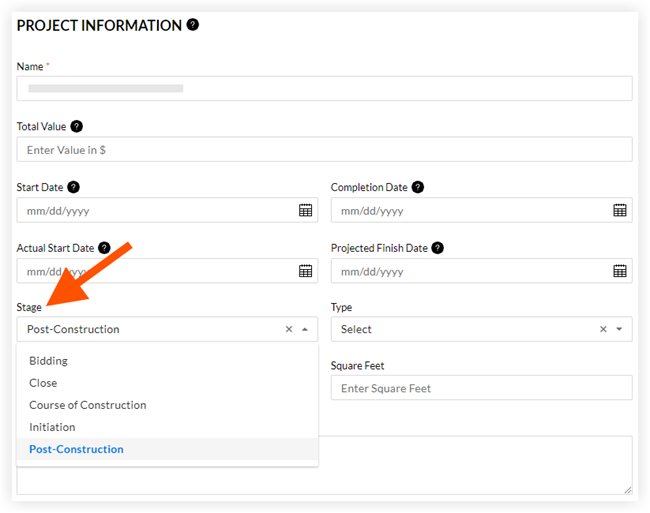Open the Projected Finish Date calendar picker
The width and height of the screenshot is (650, 513).
(x=619, y=271)
